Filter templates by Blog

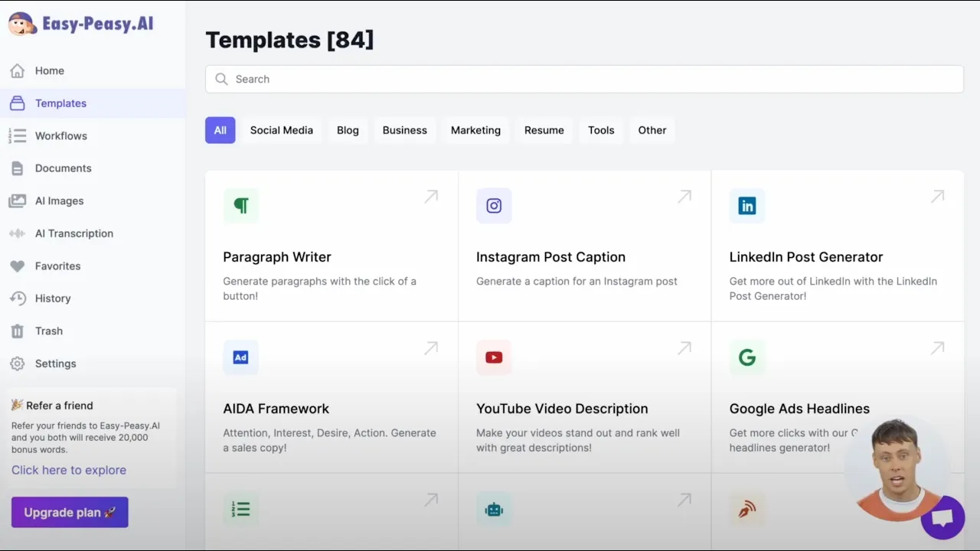348,130
